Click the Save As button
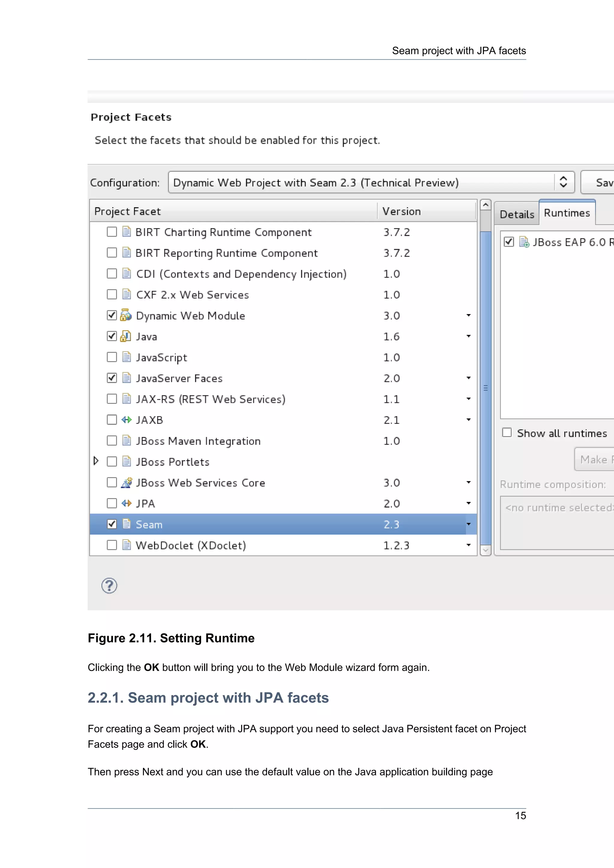614x868 pixels. [x=598, y=182]
